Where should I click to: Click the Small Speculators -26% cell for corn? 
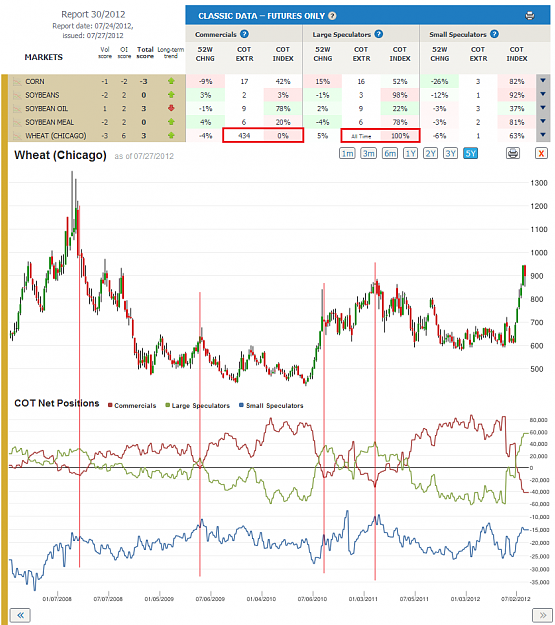click(439, 81)
